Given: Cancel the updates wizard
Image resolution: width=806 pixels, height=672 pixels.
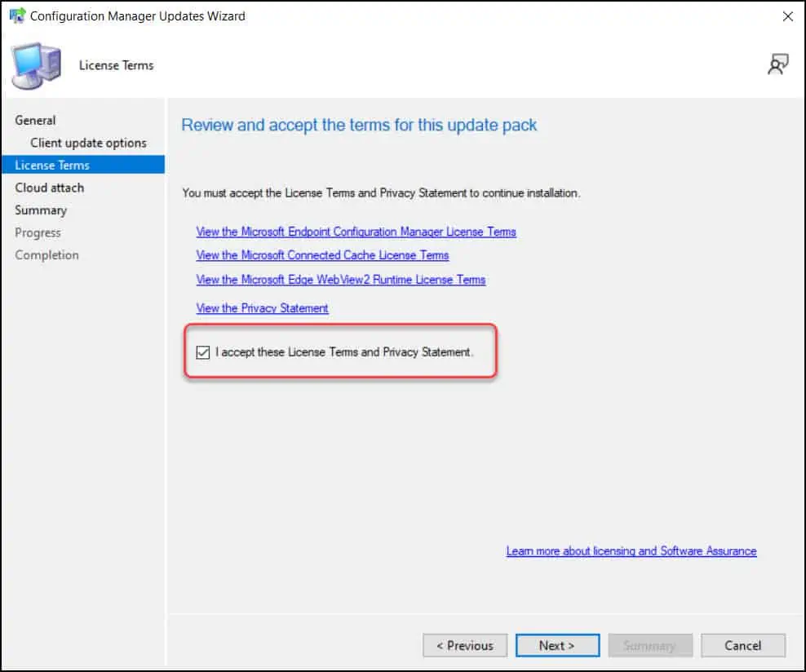Looking at the screenshot, I should coord(742,645).
